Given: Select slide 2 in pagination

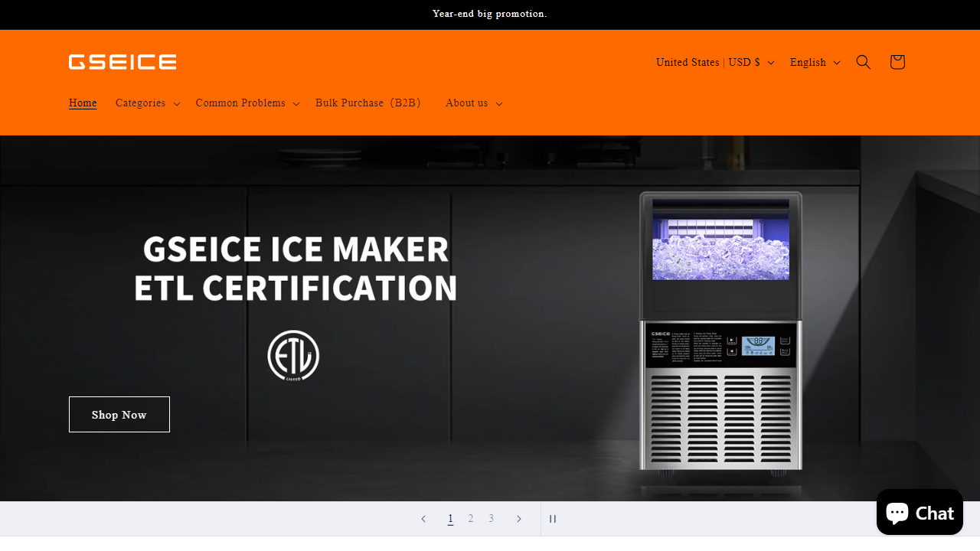Looking at the screenshot, I should coord(471,519).
